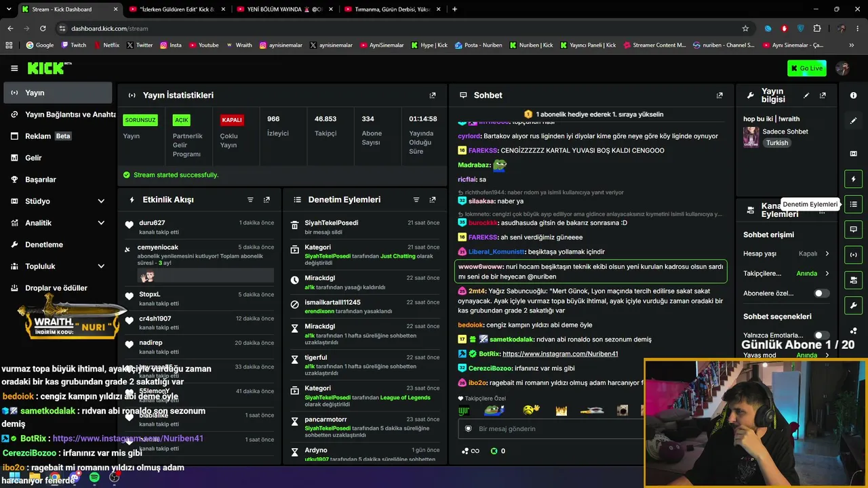Pop out the Sohbet chat panel
The height and width of the screenshot is (488, 868).
[719, 96]
